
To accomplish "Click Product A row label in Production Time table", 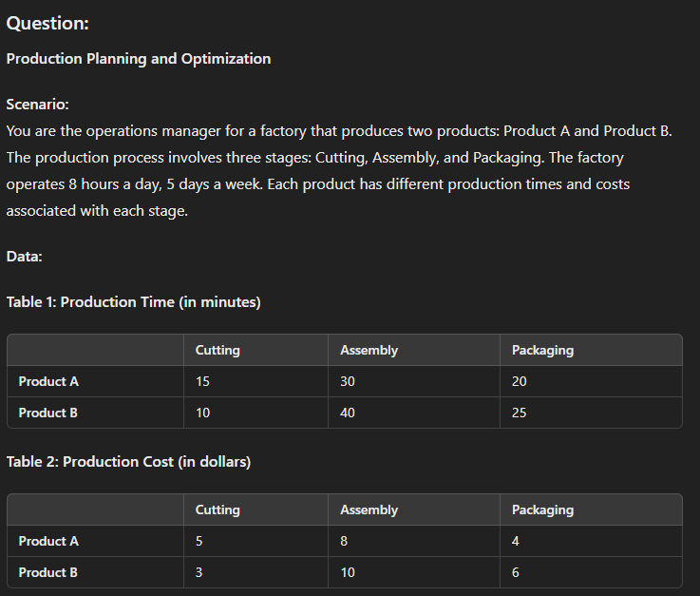I will [48, 381].
